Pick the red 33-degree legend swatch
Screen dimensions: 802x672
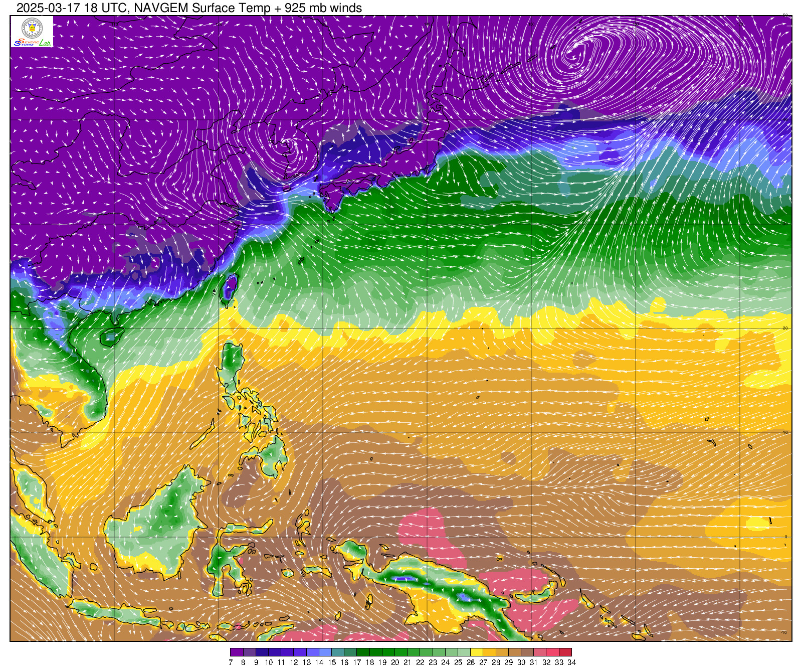pyautogui.click(x=553, y=652)
